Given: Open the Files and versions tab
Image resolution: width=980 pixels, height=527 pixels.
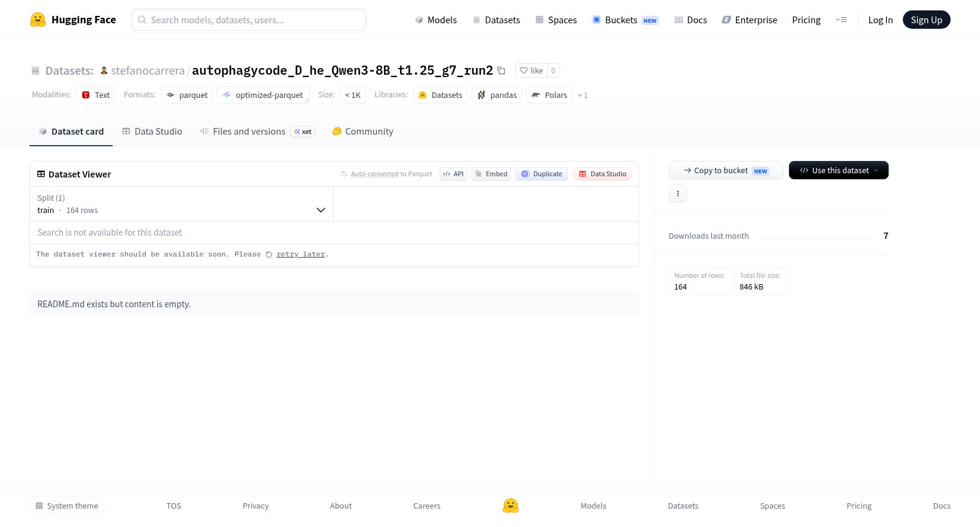Looking at the screenshot, I should coord(257,132).
